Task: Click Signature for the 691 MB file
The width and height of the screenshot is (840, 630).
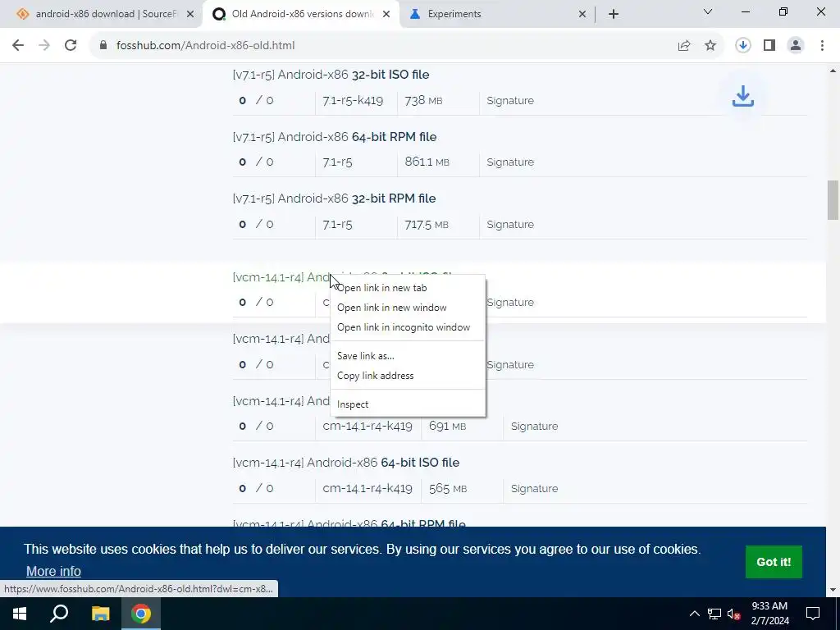Action: click(x=534, y=427)
